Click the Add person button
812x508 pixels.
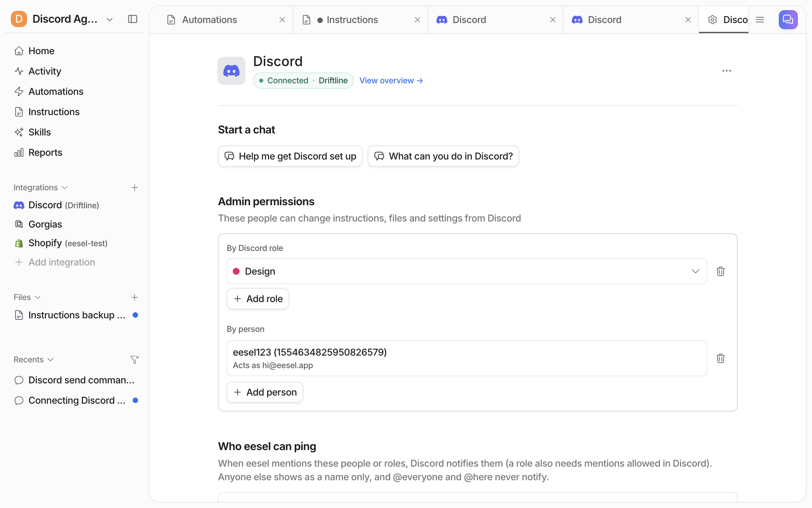(x=265, y=392)
